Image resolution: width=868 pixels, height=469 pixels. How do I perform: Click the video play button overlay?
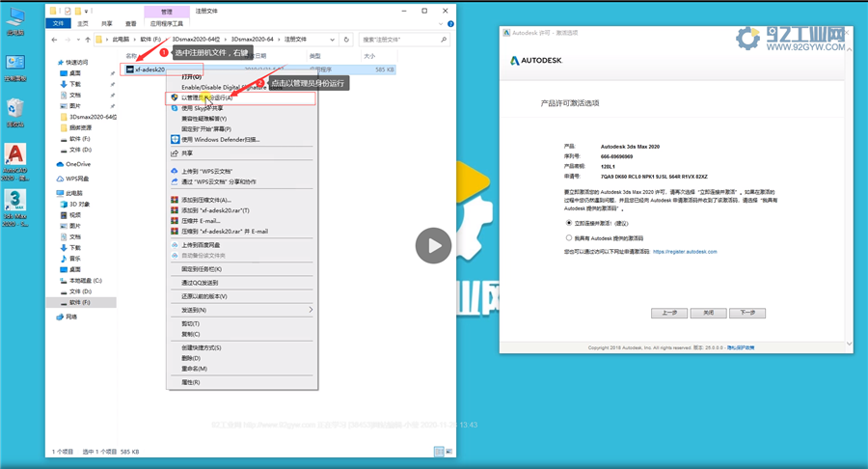tap(433, 245)
